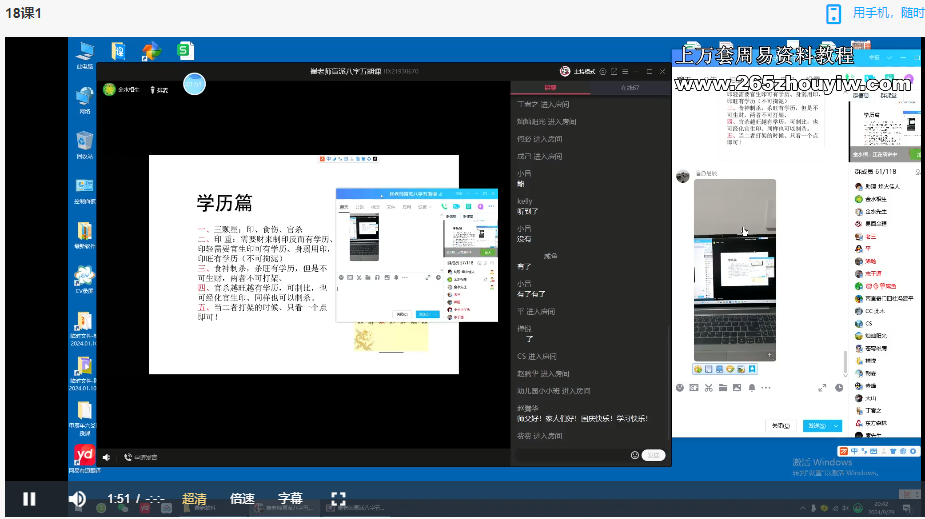Screen dimensions: 925x519
Task: Open the Recycle Bin desktop icon
Action: pos(85,140)
